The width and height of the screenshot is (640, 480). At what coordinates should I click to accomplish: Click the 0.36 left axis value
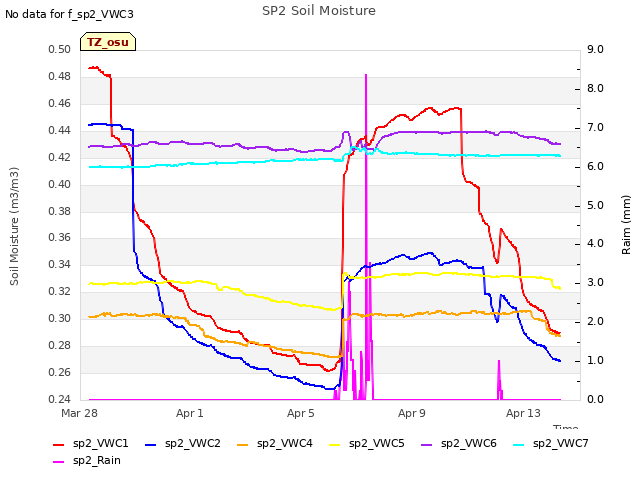[60, 238]
